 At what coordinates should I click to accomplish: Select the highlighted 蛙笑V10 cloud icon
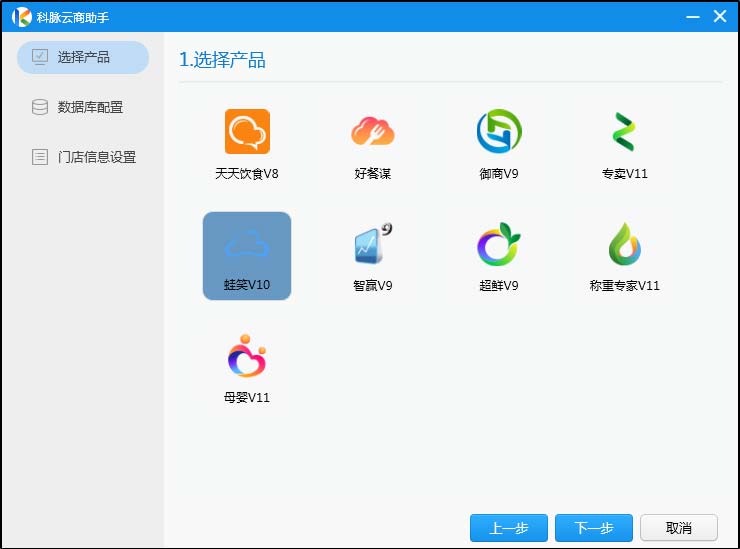coord(247,245)
